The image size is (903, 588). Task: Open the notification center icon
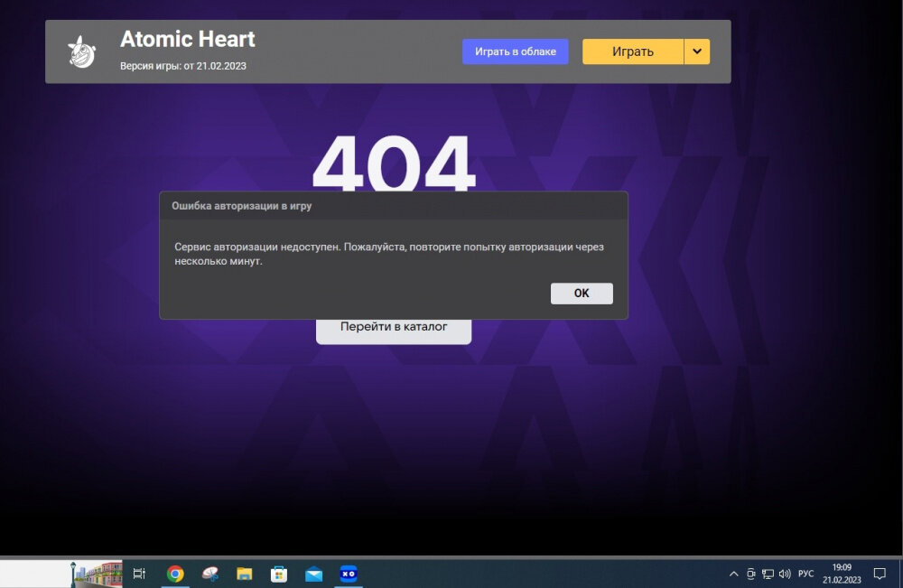[880, 574]
